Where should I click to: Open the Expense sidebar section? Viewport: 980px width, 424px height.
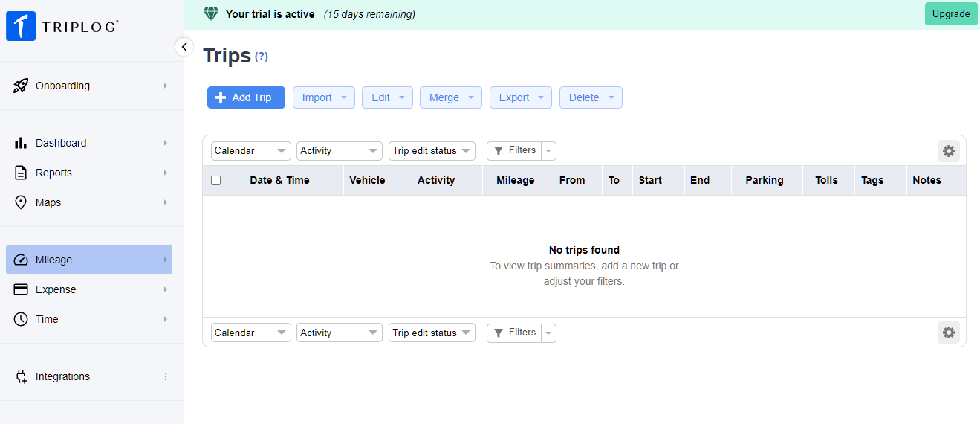pos(89,289)
